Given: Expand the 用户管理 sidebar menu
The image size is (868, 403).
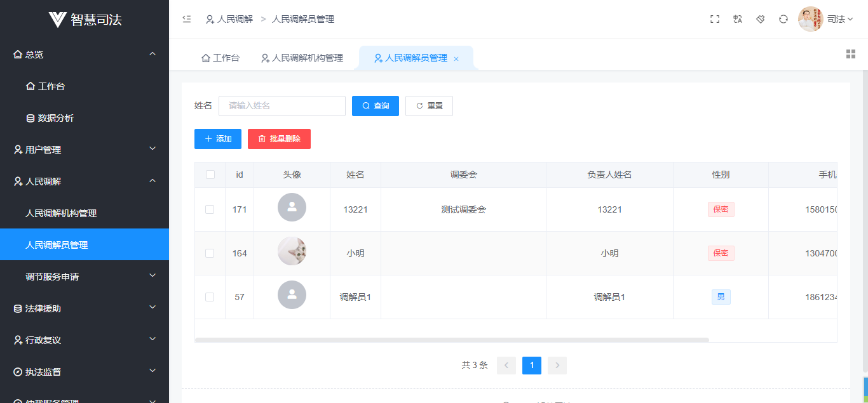Looking at the screenshot, I should [85, 150].
